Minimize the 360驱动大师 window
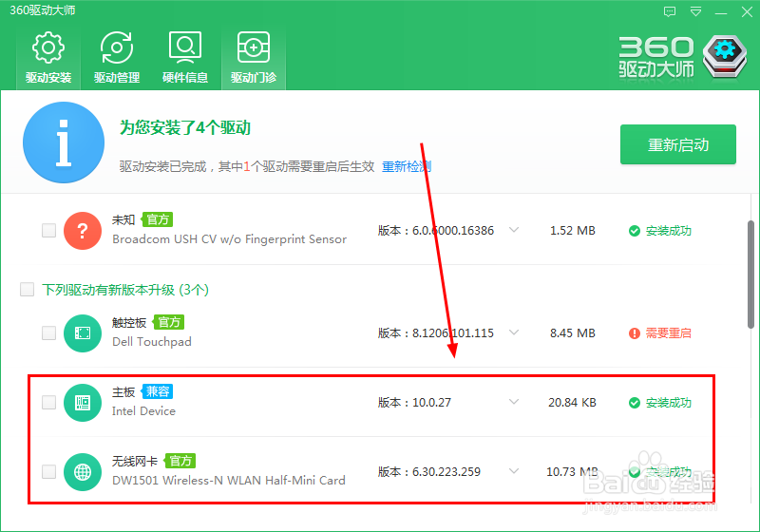The image size is (760, 532). (x=721, y=12)
